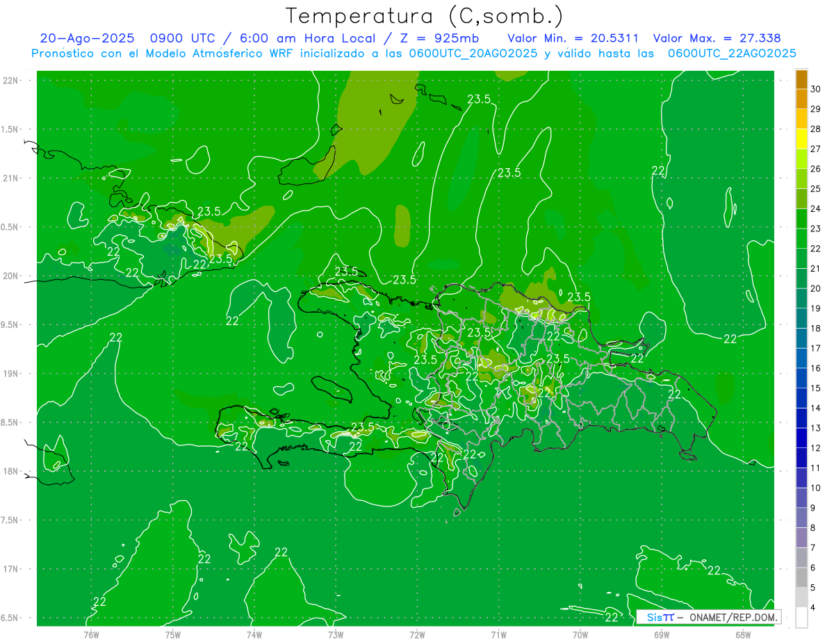Click the "7.5N" latitude axis label
834x644 pixels.
coord(10,520)
